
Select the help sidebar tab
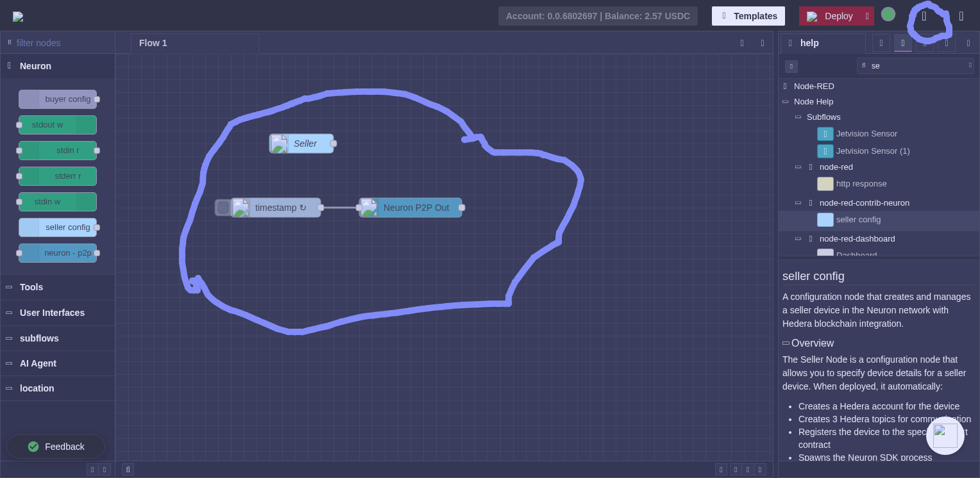point(822,43)
